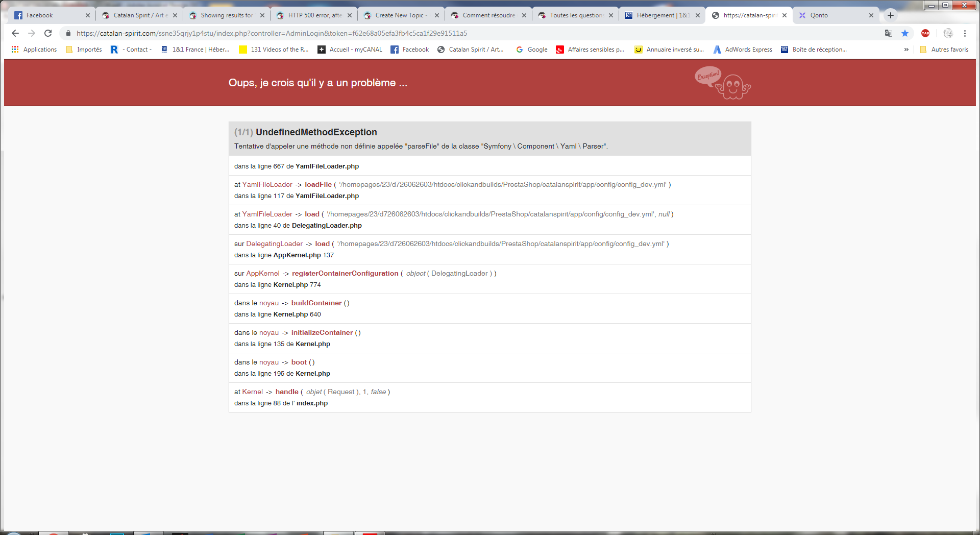Open the 1&1 France Héber... bookmark
This screenshot has height=535, width=980.
(195, 50)
